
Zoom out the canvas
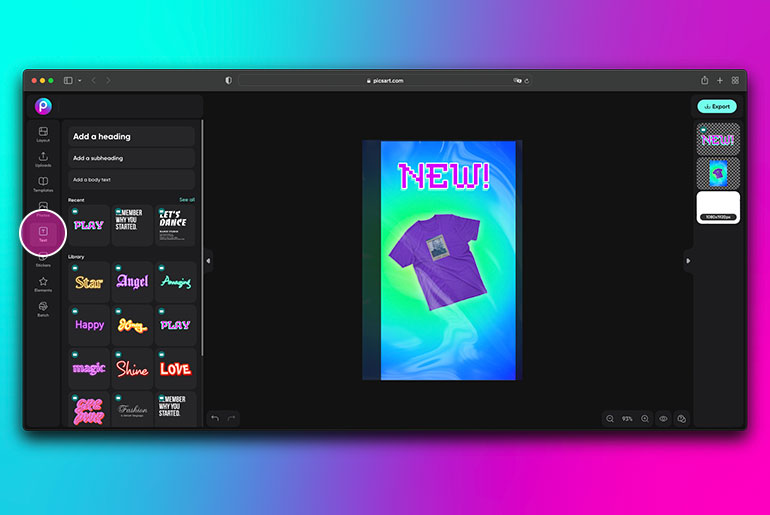(610, 419)
